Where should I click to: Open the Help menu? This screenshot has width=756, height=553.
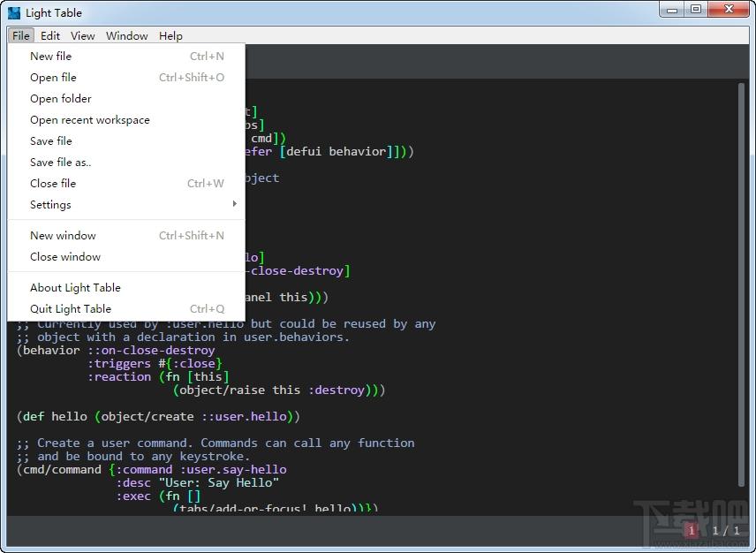coord(170,35)
